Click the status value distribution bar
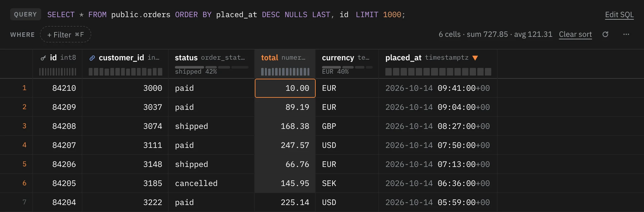The image size is (644, 212). click(212, 67)
